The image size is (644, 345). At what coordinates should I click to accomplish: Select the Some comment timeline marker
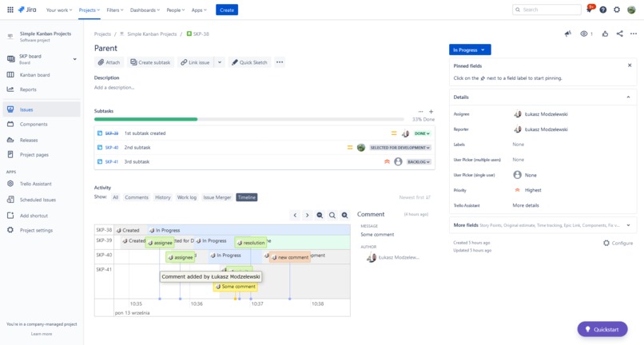point(236,287)
